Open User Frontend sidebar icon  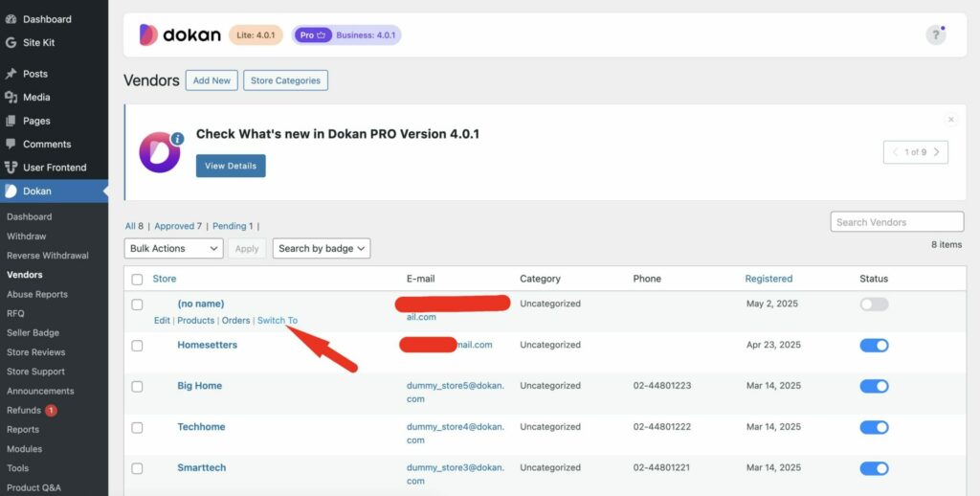tap(11, 168)
